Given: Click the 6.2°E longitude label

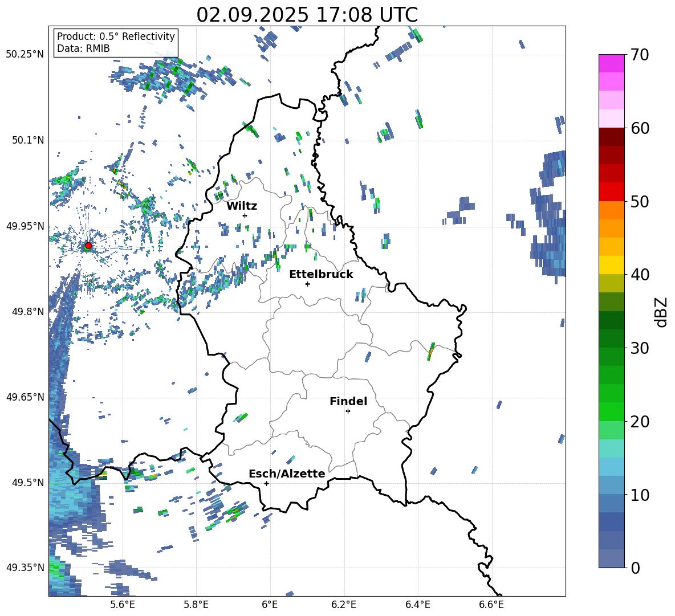Looking at the screenshot, I should [344, 605].
